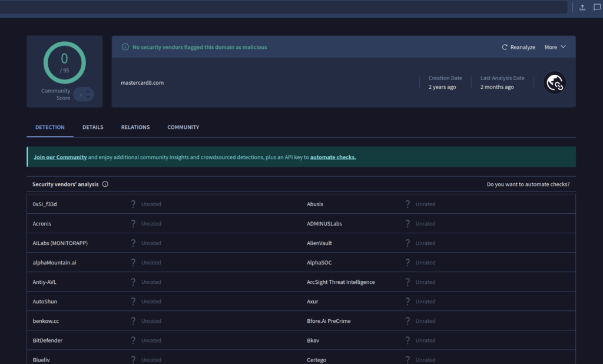
Task: Open the feedback comment icon top right
Action: 597,7
